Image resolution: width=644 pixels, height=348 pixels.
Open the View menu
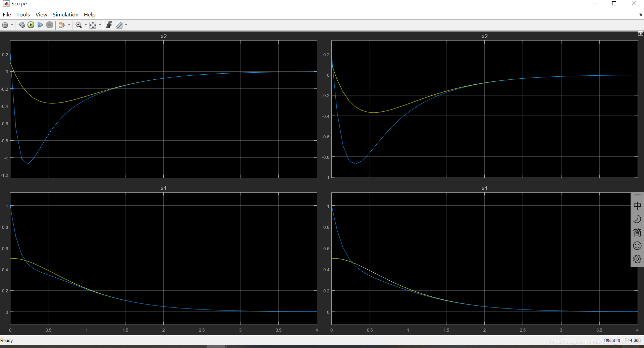pos(41,15)
